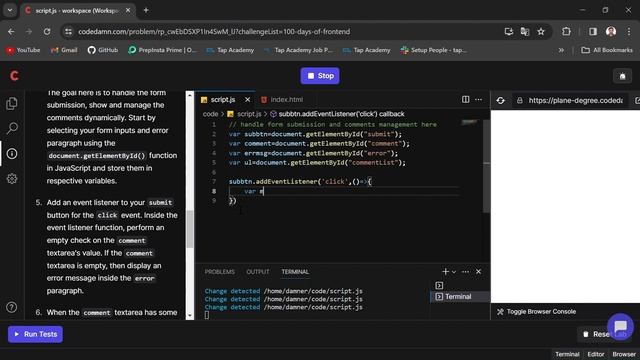Viewport: 640px width, 360px height.
Task: Open the chat support bubble
Action: (x=620, y=326)
